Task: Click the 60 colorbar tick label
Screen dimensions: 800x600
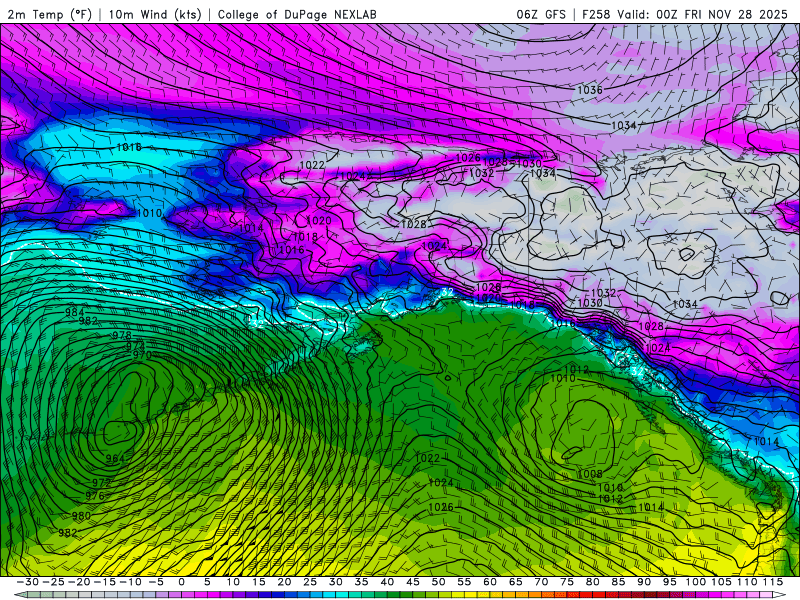Action: (489, 582)
